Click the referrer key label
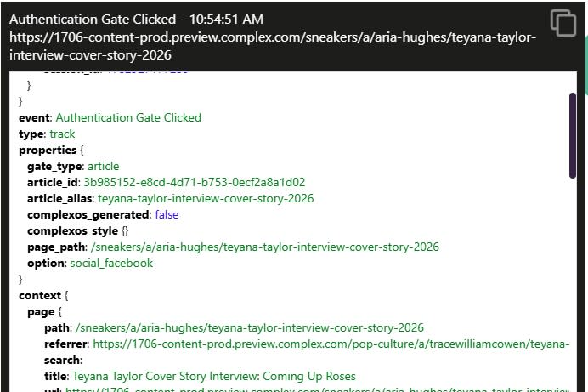The width and height of the screenshot is (588, 392). pyautogui.click(x=65, y=344)
